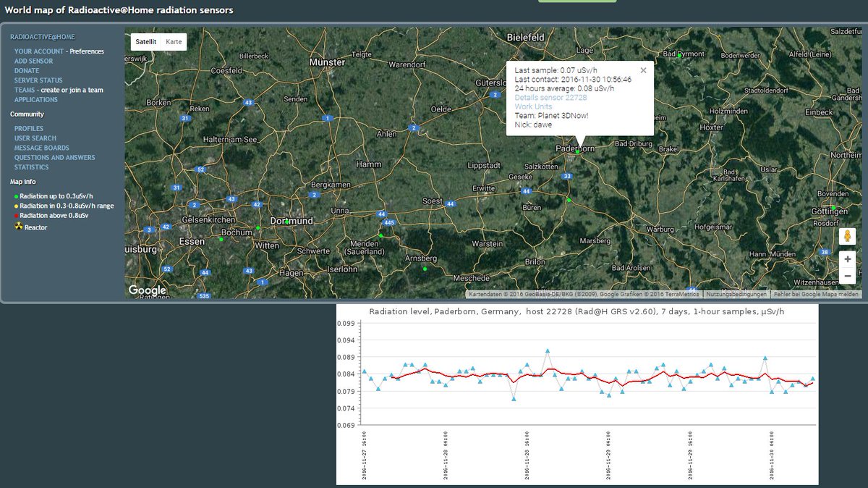Click the radiation level chart image

click(x=577, y=395)
